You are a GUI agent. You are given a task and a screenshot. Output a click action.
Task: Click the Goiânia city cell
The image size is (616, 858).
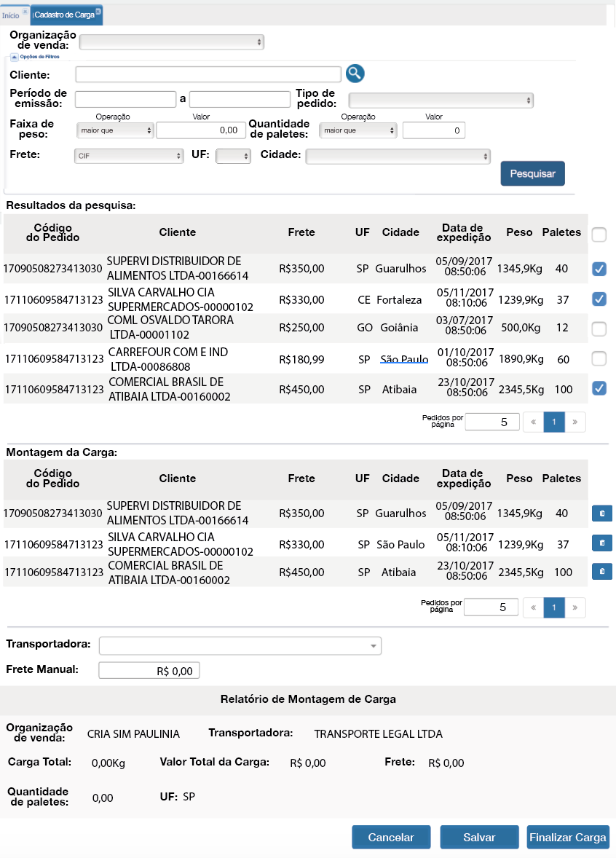click(x=399, y=328)
